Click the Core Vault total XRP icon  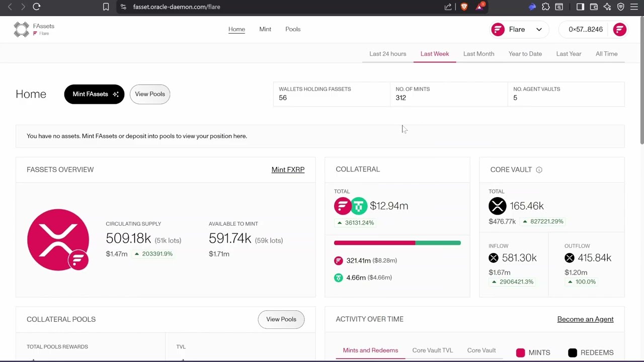coord(497,206)
